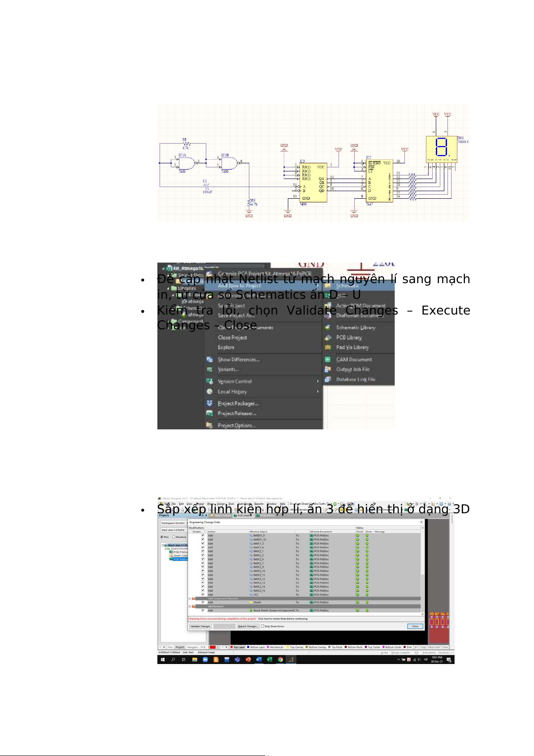Click the Windows Start button

click(x=162, y=660)
